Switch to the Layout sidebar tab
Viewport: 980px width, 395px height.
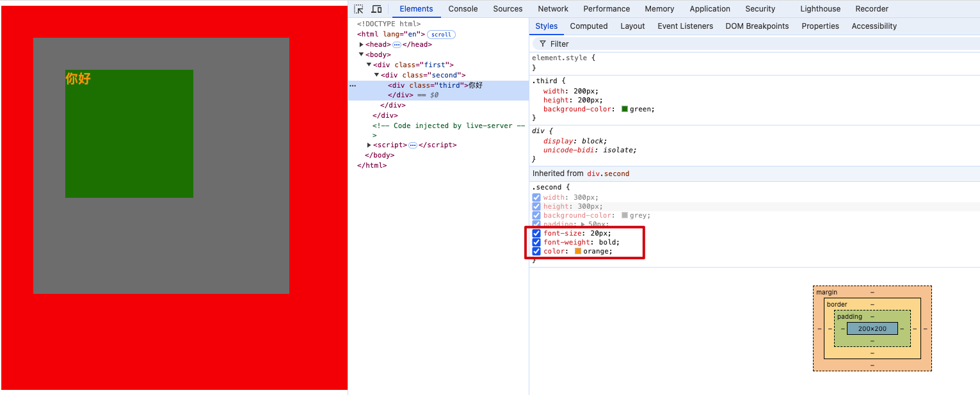click(x=632, y=26)
